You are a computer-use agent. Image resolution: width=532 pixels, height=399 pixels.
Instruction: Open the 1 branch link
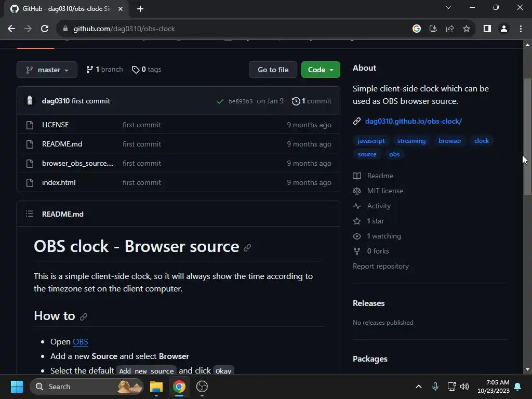pos(104,70)
